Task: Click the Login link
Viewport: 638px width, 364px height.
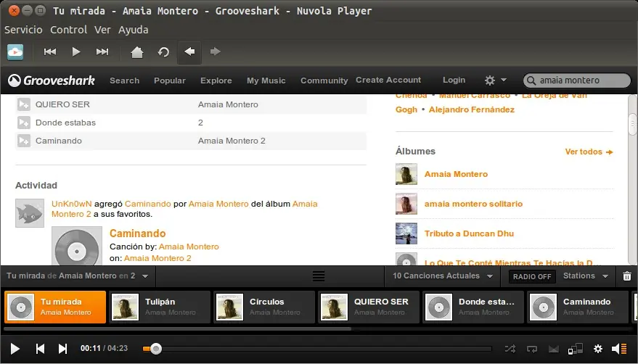Action: click(454, 80)
